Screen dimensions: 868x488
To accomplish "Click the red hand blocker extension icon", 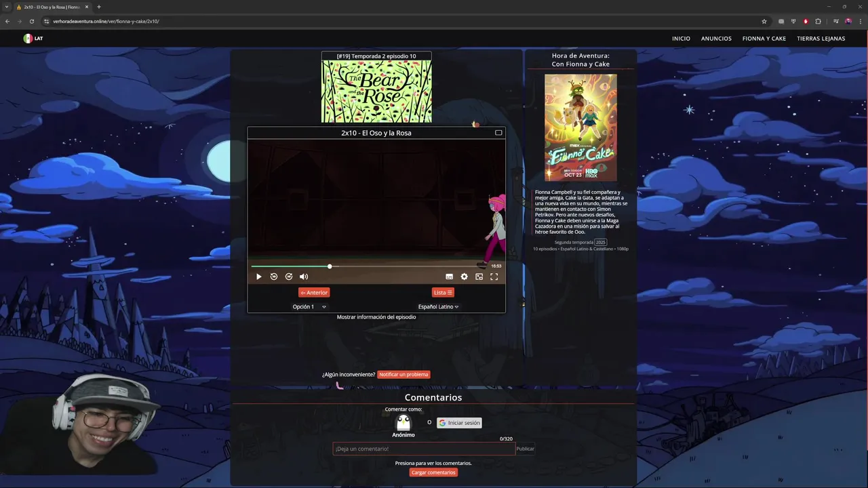I will pos(806,21).
